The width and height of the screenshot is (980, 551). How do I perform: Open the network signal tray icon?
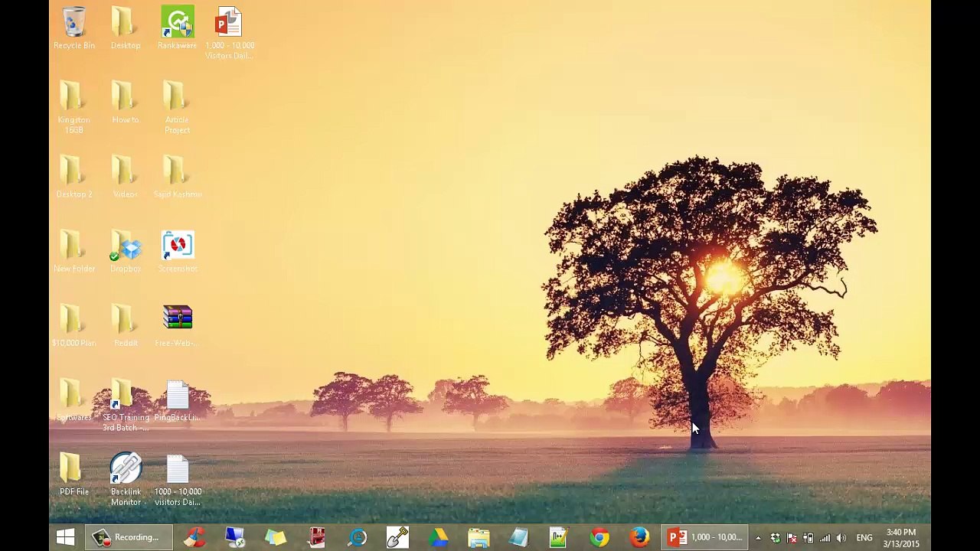click(x=825, y=538)
